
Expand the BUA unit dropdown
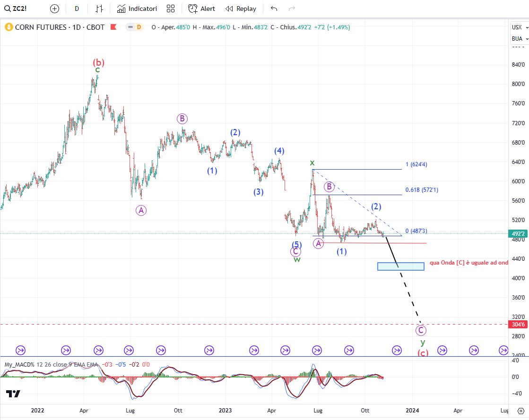[520, 39]
